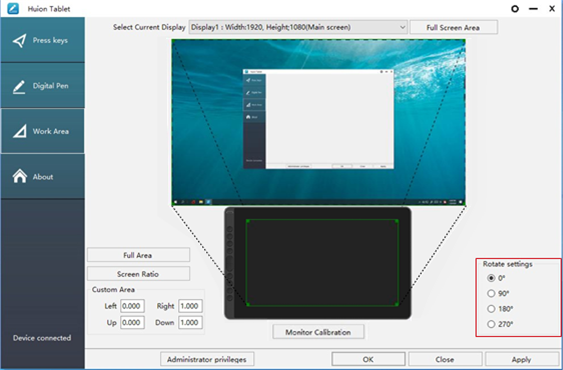Viewport: 563px width, 370px height.
Task: Click the top-left green handle of tablet area
Action: click(x=247, y=221)
